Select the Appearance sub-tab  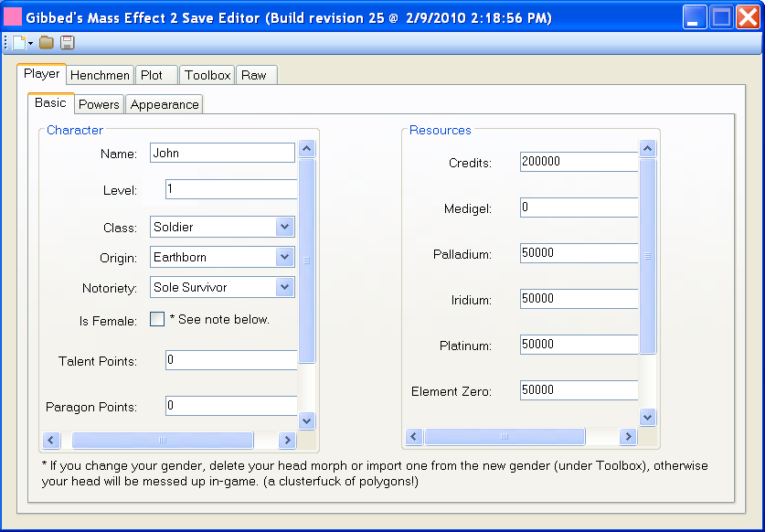point(165,104)
